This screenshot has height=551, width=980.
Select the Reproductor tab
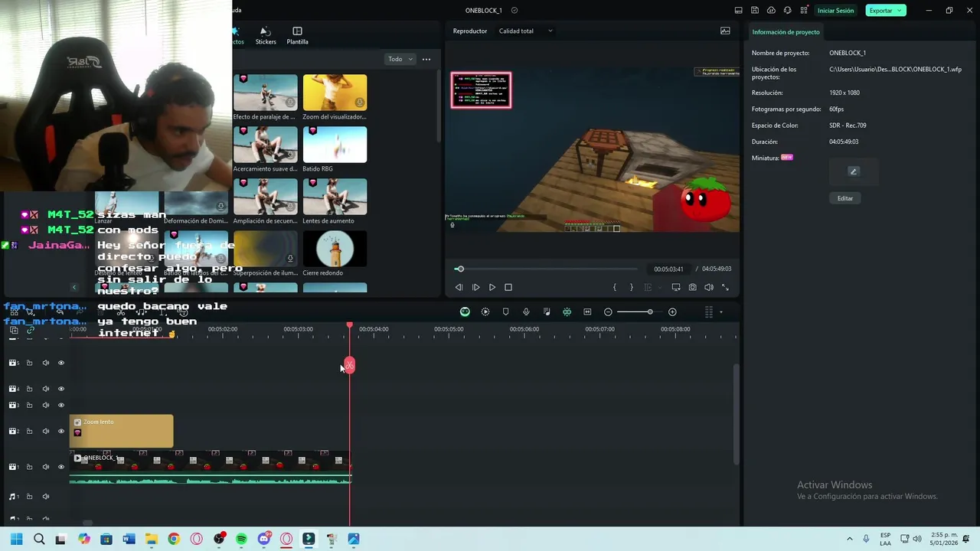470,31
